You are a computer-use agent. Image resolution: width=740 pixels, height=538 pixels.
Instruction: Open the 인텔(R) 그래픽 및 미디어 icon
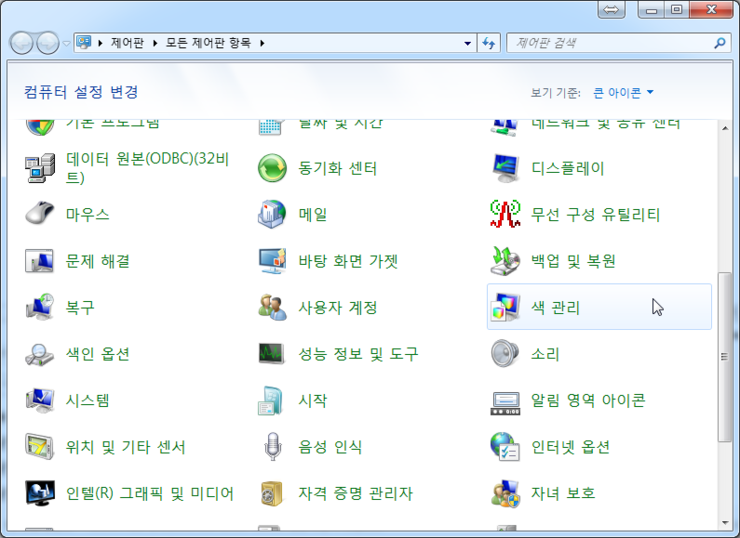[40, 493]
